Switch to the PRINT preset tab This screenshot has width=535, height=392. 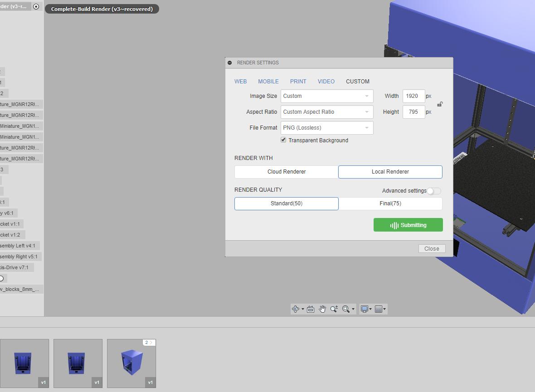(298, 82)
